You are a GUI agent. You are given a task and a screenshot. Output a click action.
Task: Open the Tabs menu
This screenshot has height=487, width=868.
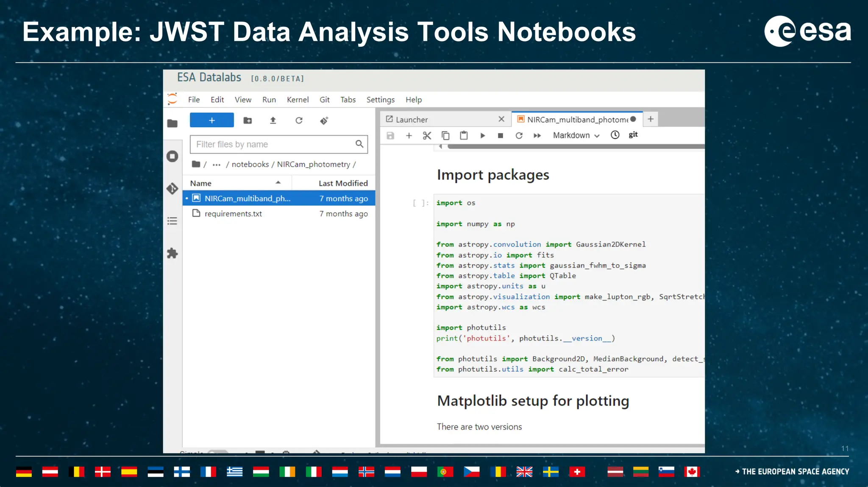click(348, 100)
